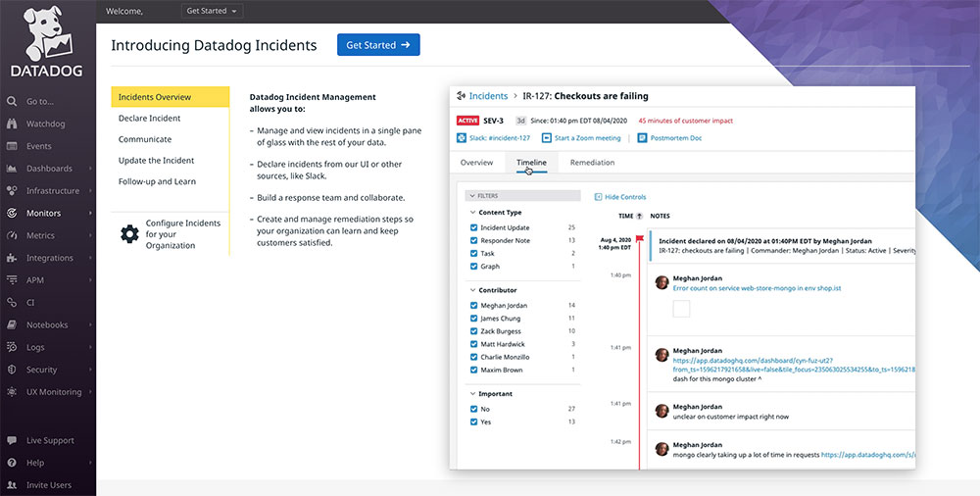This screenshot has height=496, width=980.
Task: Open the Error count web-store-mongo link
Action: coord(757,288)
